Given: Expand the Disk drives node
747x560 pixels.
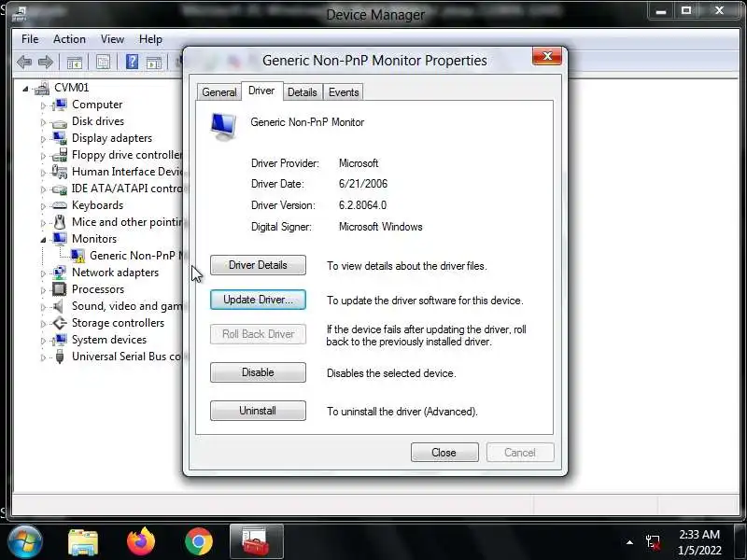Looking at the screenshot, I should pos(43,122).
